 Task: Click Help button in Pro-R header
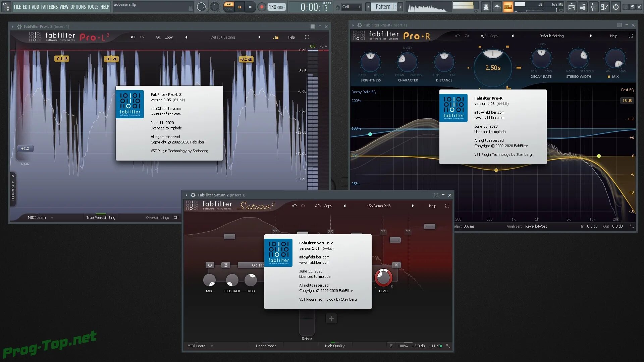pos(613,36)
